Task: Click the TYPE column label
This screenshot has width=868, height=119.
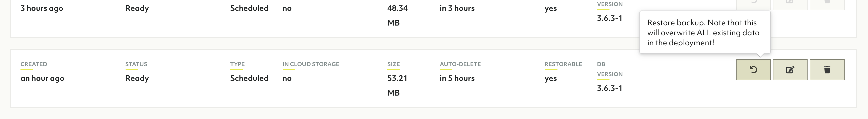Action: [237, 64]
